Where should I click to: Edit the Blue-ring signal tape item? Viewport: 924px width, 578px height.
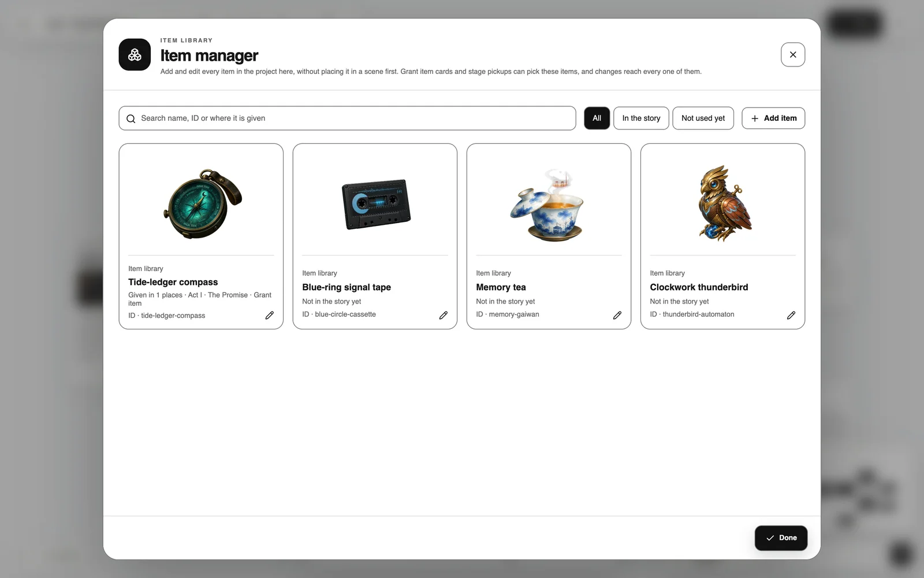[x=444, y=315]
